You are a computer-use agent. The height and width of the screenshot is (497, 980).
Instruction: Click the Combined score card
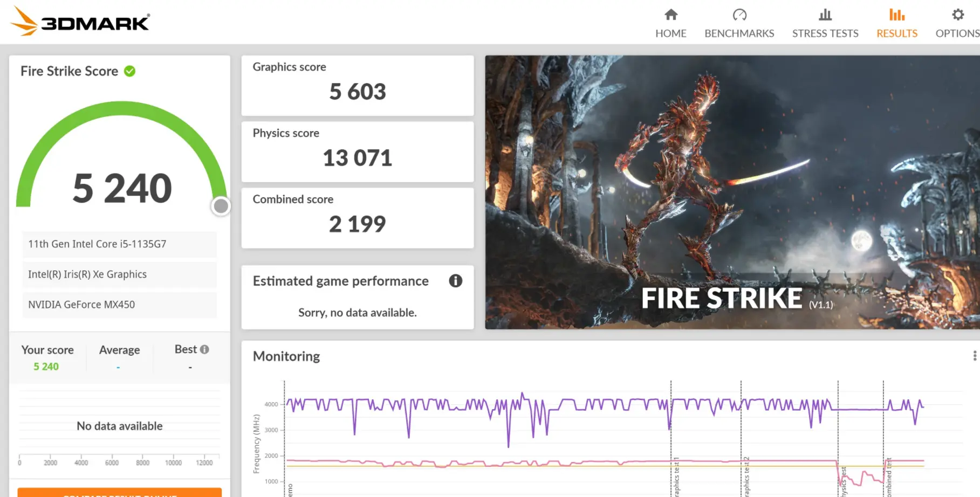coord(358,218)
